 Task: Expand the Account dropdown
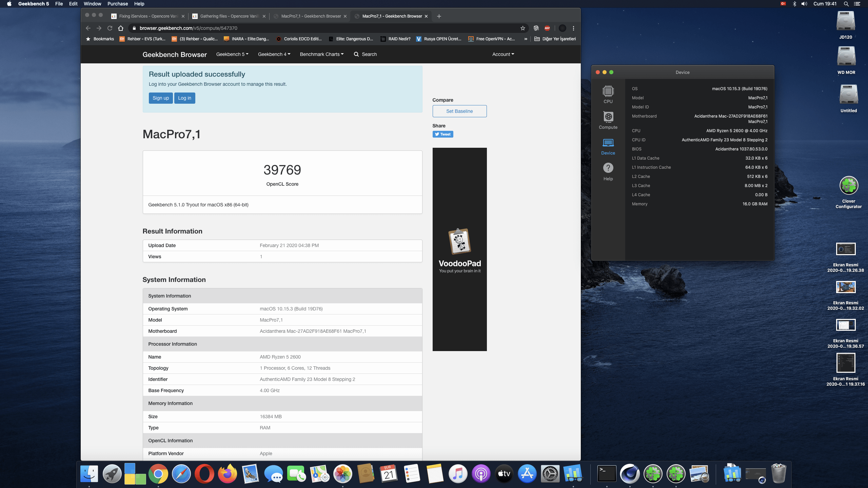503,54
